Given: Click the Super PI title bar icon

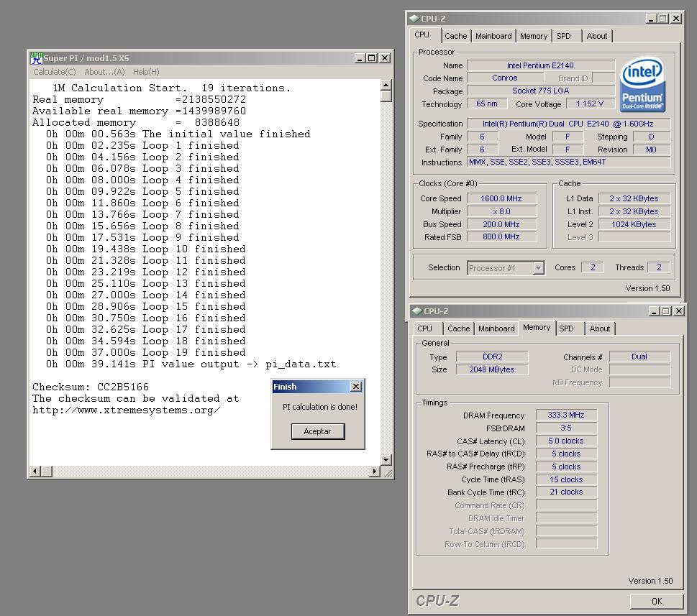Looking at the screenshot, I should 35,58.
